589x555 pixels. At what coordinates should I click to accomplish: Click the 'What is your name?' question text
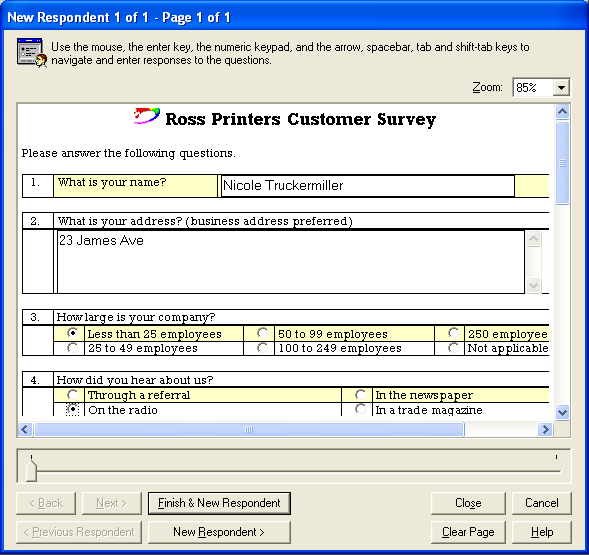(x=112, y=182)
